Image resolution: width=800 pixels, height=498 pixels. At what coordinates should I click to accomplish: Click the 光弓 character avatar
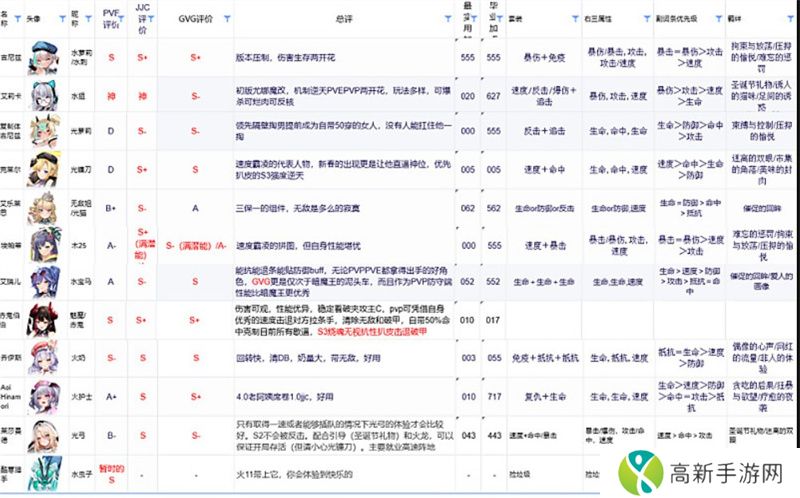(x=45, y=435)
